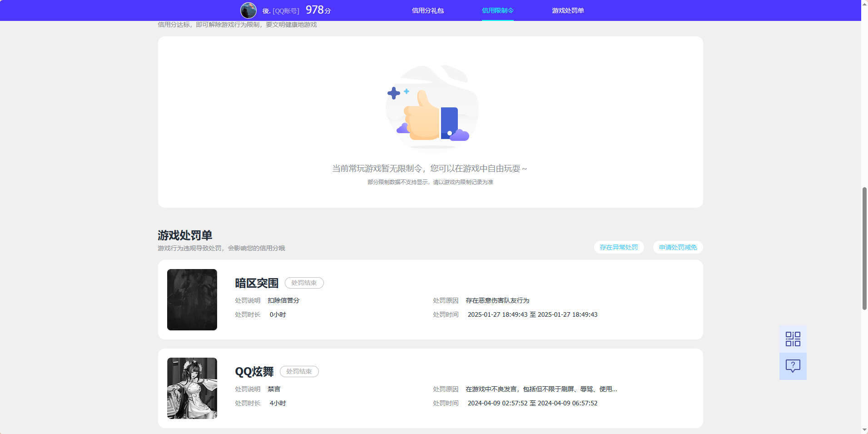
Task: Open the QR code floating icon
Action: (x=793, y=339)
